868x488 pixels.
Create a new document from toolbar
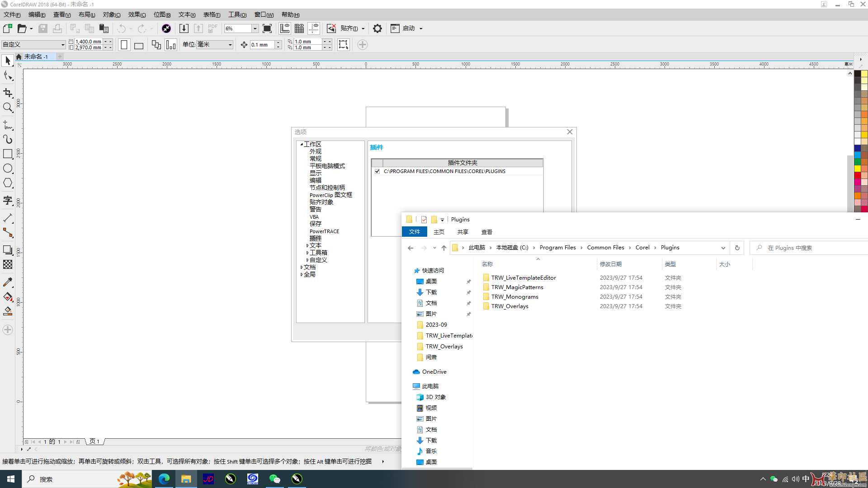pos(8,28)
